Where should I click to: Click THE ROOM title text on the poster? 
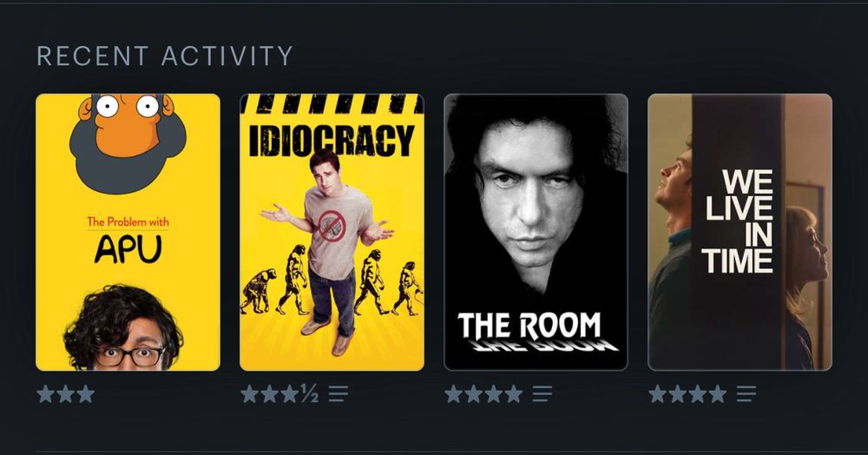529,326
